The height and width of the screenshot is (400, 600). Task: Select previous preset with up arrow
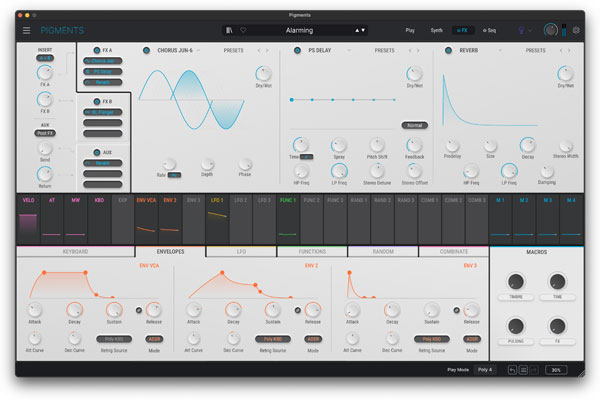click(357, 30)
